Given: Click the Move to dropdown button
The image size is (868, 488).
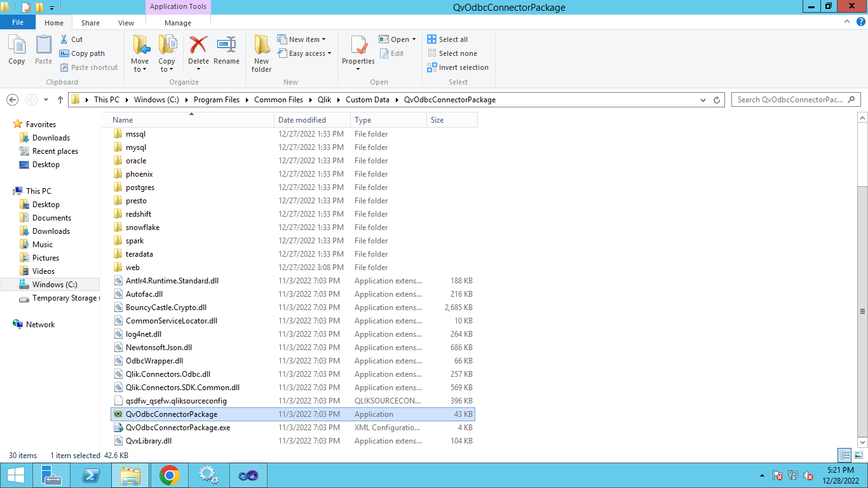Looking at the screenshot, I should (x=140, y=54).
